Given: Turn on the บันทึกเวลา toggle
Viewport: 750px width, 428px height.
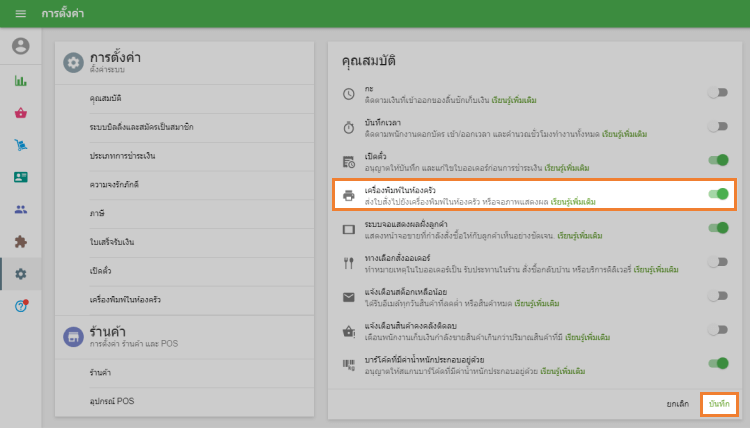Looking at the screenshot, I should tap(717, 126).
